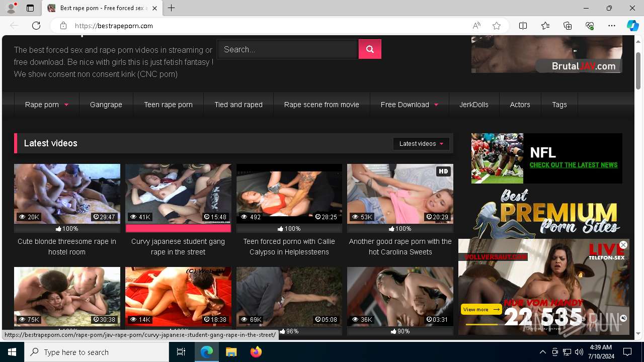Screen dimensions: 644x362
Task: Open a new tab with plus icon
Action: click(172, 8)
